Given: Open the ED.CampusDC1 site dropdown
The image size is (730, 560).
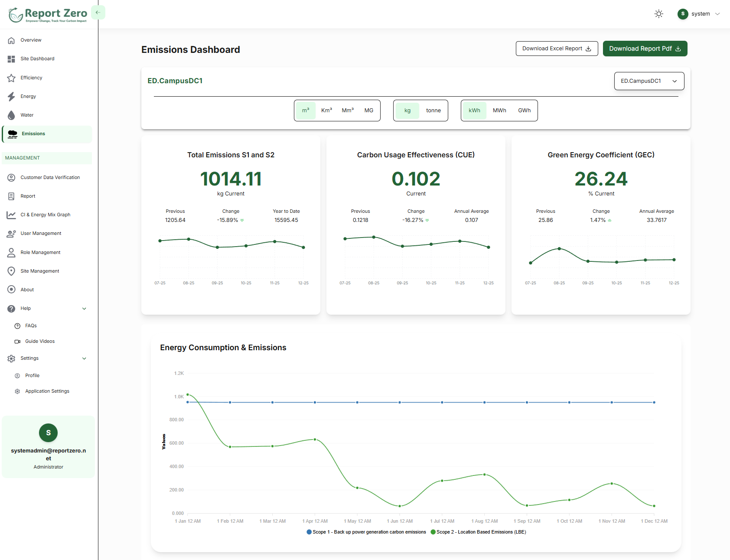Looking at the screenshot, I should (x=649, y=81).
